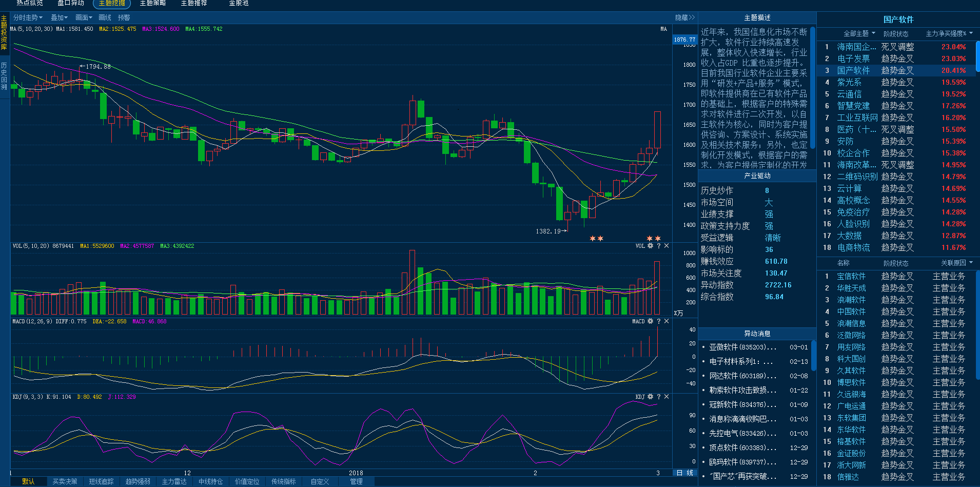Close the VOL indicator panel
Screen dimensions: 980x487
coord(667,246)
